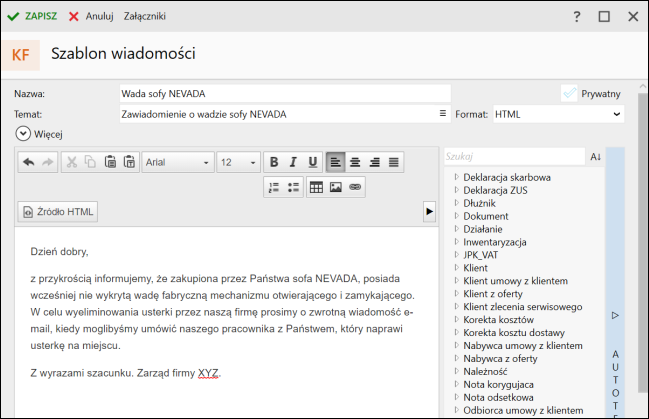649x419 pixels.
Task: Expand the Deklaracja skarbowa node
Action: (x=456, y=177)
